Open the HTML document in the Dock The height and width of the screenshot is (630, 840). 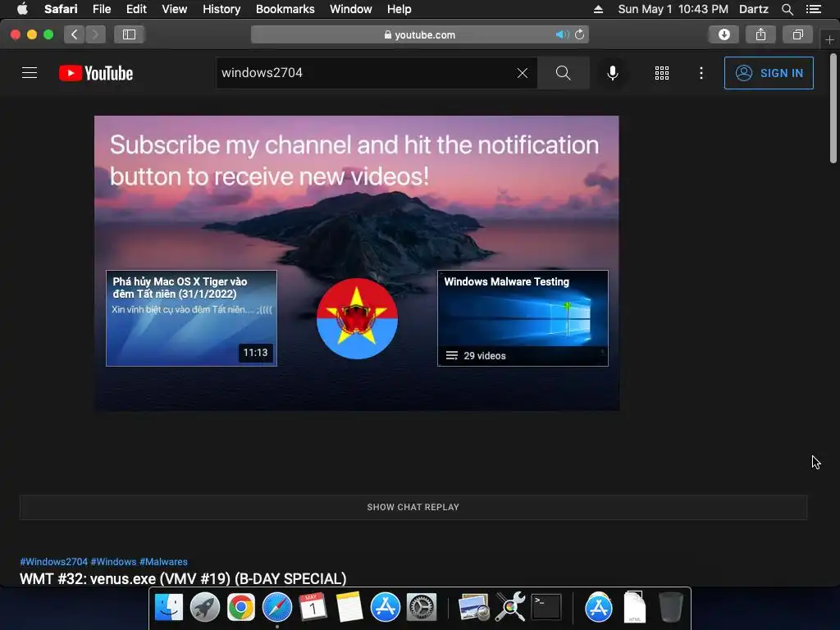click(634, 608)
